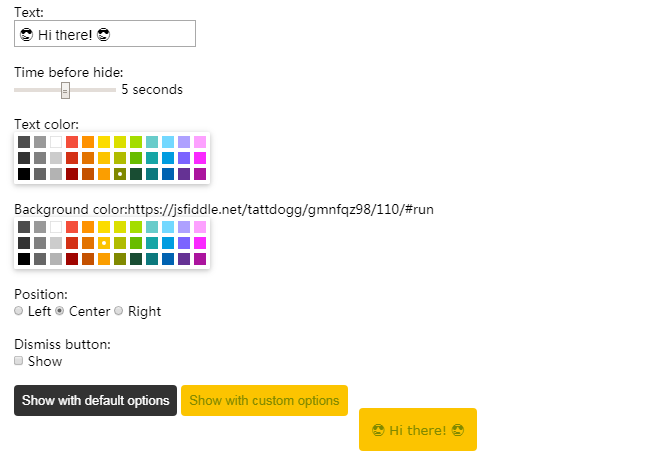Select the Right position radio button
This screenshot has height=454, width=670.
point(119,311)
